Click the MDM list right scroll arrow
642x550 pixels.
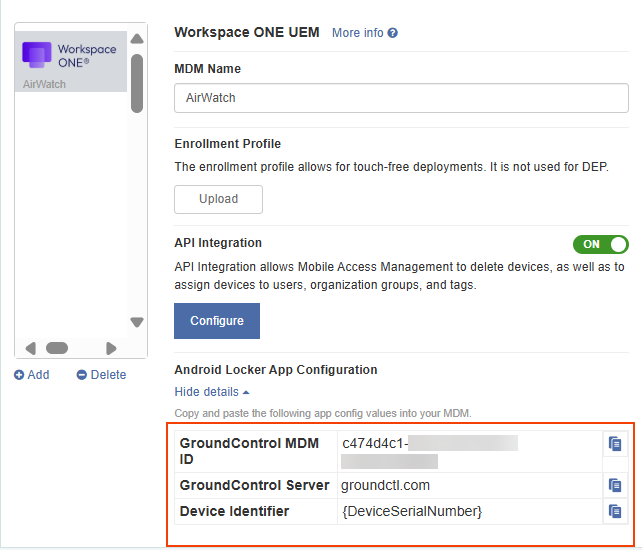click(x=111, y=349)
